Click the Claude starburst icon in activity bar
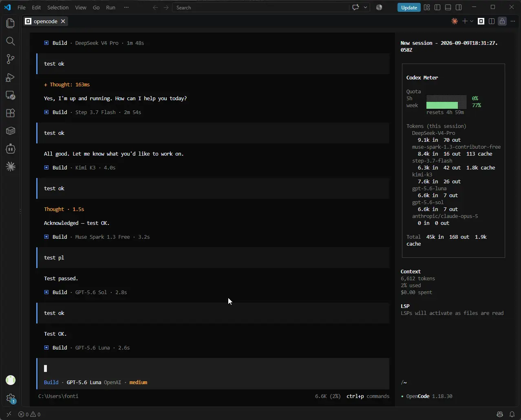 coord(11,166)
